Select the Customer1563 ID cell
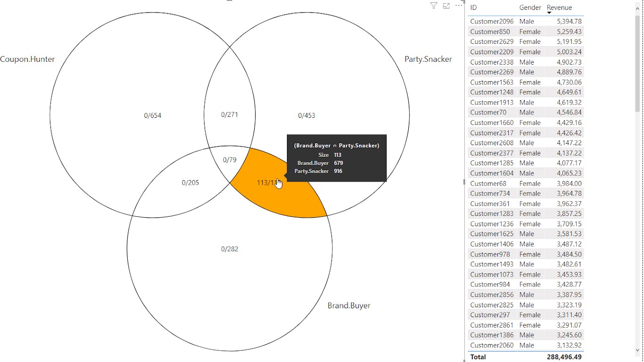Image resolution: width=644 pixels, height=362 pixels. (492, 82)
